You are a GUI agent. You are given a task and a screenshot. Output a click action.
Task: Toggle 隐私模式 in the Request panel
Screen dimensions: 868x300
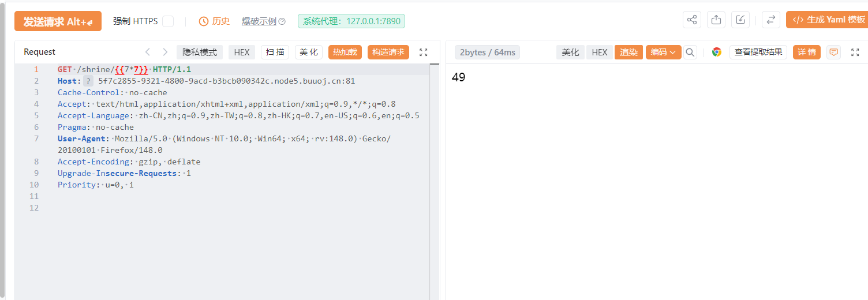[x=200, y=52]
